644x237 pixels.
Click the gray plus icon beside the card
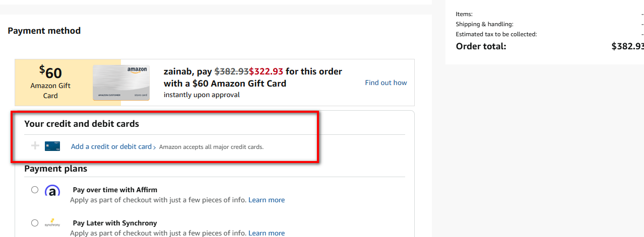click(x=35, y=146)
